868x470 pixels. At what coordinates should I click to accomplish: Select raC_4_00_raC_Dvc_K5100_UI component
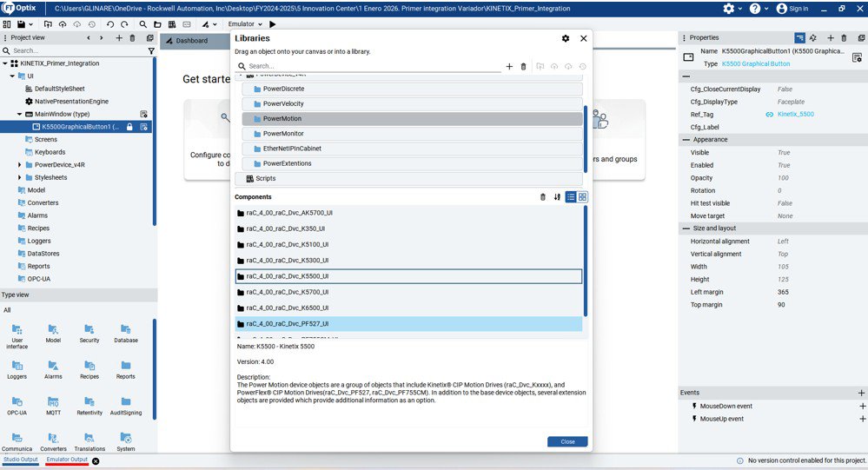coord(408,245)
